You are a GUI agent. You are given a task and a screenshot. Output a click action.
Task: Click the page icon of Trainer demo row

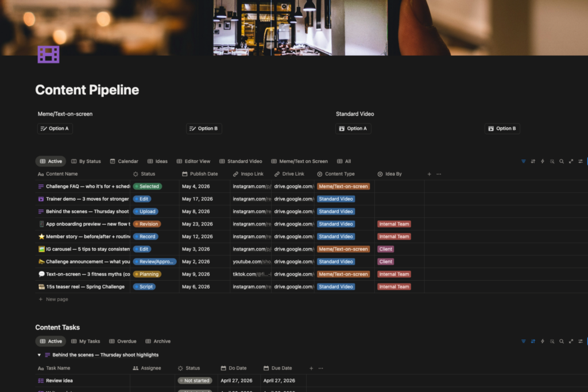click(x=41, y=199)
